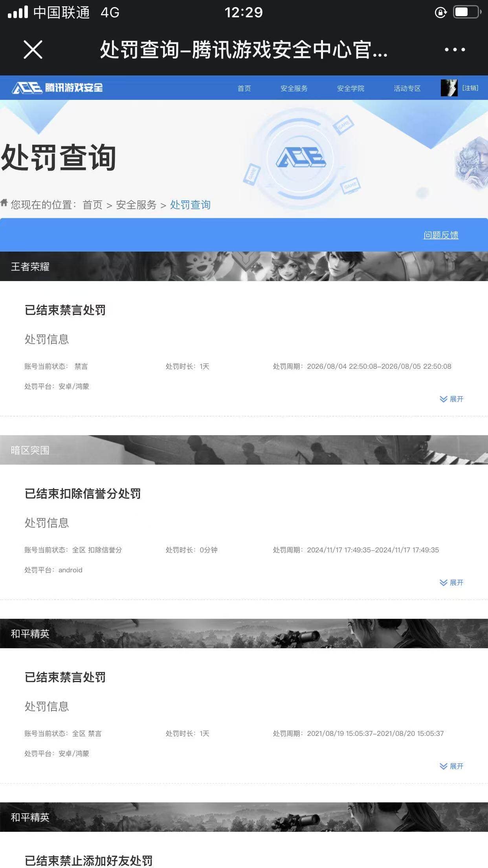Click the 暗区突围 game banner
The height and width of the screenshot is (868, 488).
click(244, 450)
